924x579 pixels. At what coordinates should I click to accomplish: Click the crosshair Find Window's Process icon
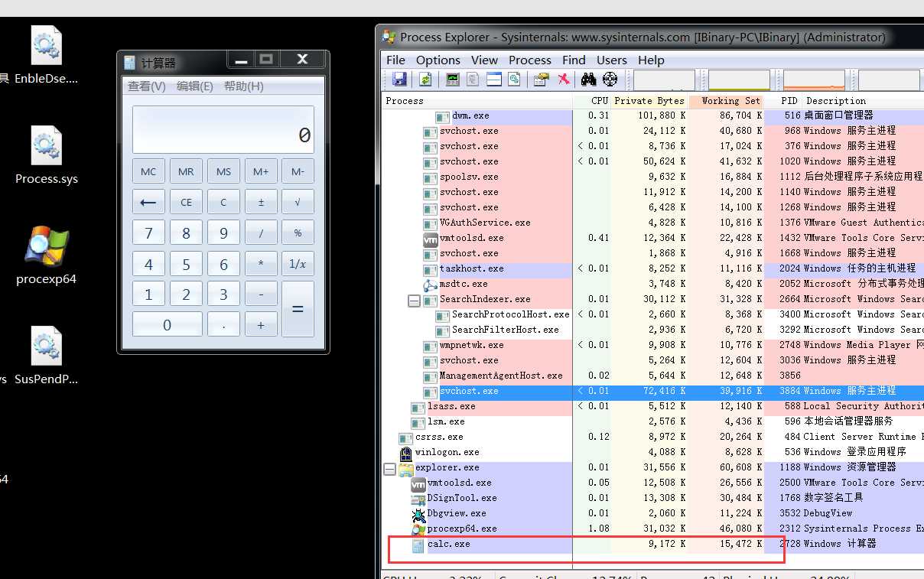pos(610,79)
